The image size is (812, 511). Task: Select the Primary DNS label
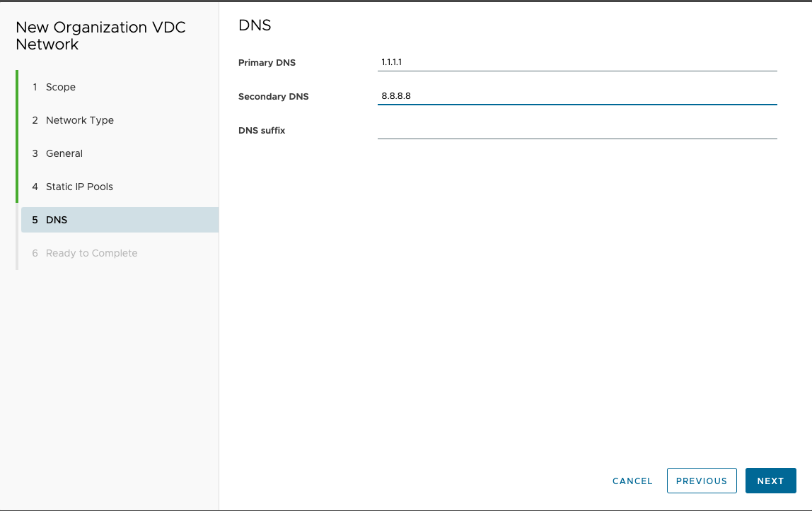(267, 63)
